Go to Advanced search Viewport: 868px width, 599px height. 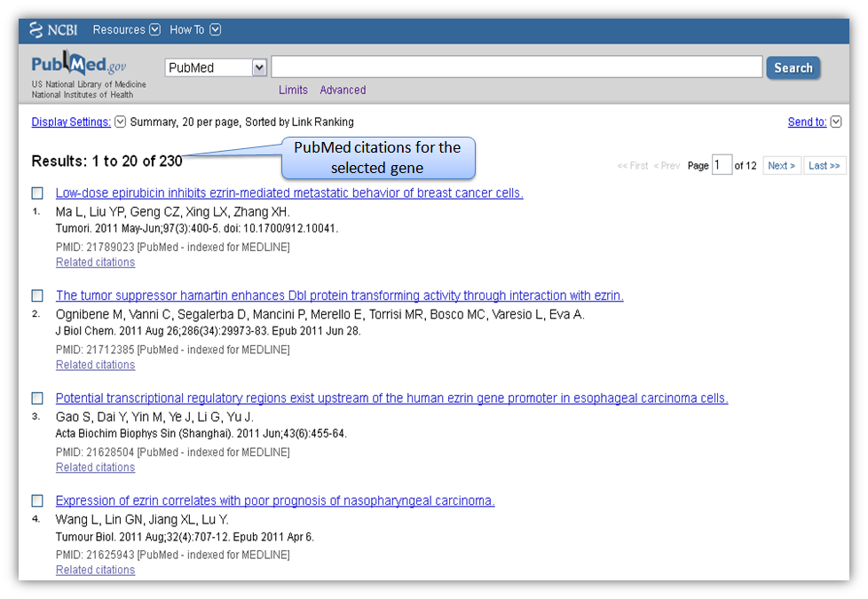pyautogui.click(x=343, y=90)
